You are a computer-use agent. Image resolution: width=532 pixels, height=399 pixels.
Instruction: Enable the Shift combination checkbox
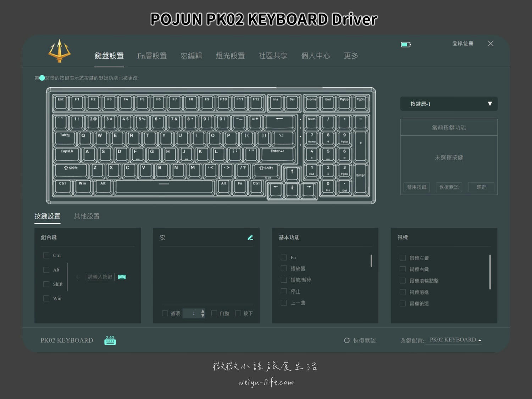[x=46, y=284]
